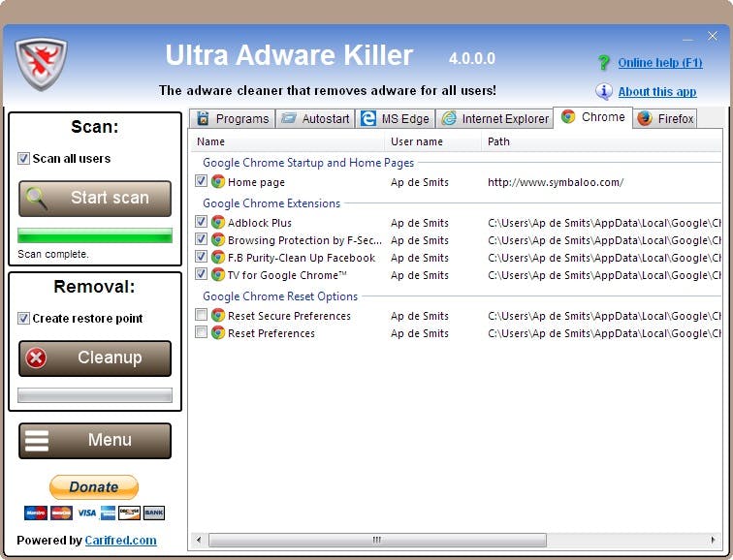The height and width of the screenshot is (560, 733).
Task: Click the Chrome icon next to Reset Secure Preferences
Action: [218, 315]
